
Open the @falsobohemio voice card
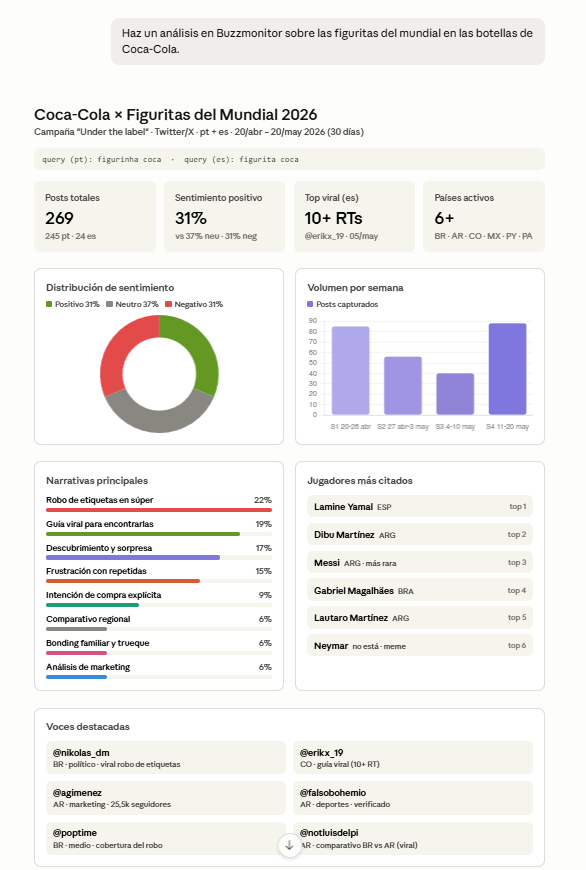413,798
